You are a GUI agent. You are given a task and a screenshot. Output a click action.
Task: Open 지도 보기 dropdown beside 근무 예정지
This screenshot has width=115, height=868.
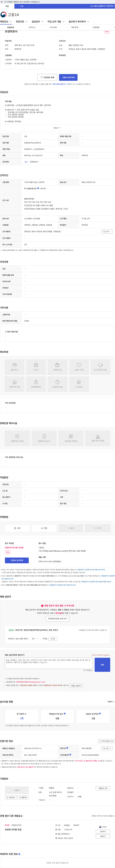pyautogui.click(x=107, y=231)
